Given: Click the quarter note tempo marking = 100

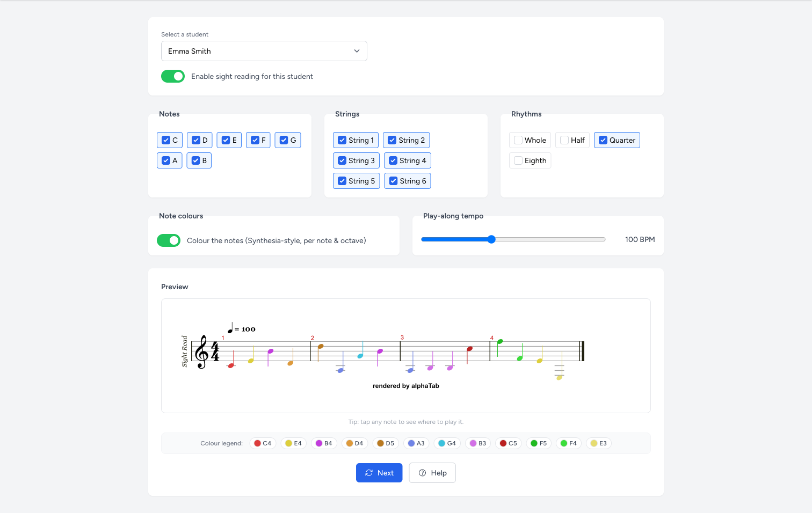Looking at the screenshot, I should pos(242,328).
